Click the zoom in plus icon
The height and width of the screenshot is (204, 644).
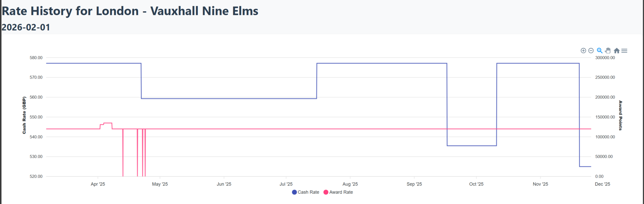click(x=583, y=51)
